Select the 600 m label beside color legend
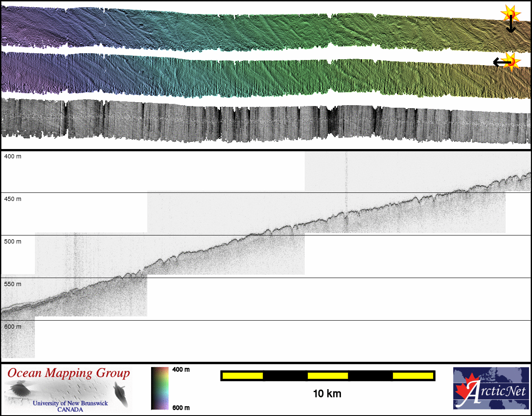 click(181, 407)
